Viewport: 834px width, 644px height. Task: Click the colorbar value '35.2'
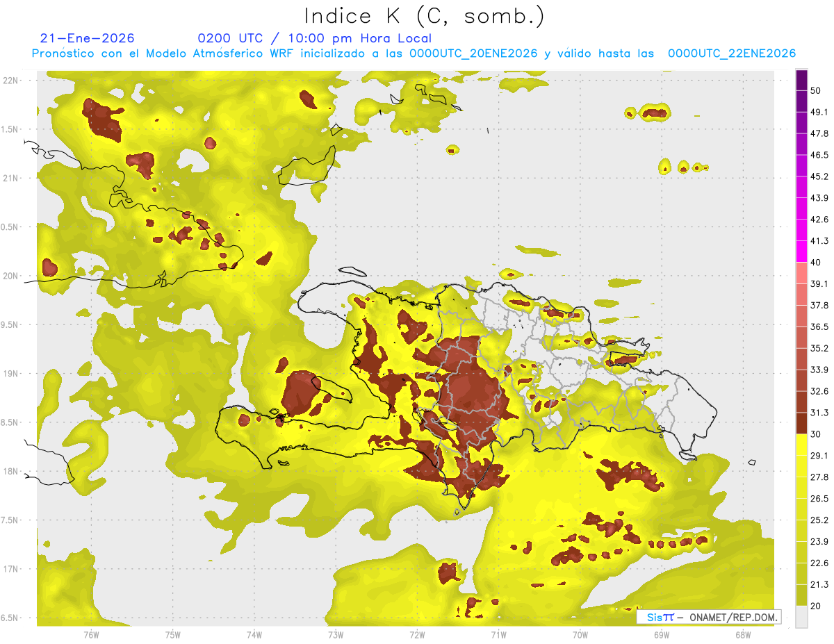tap(819, 348)
